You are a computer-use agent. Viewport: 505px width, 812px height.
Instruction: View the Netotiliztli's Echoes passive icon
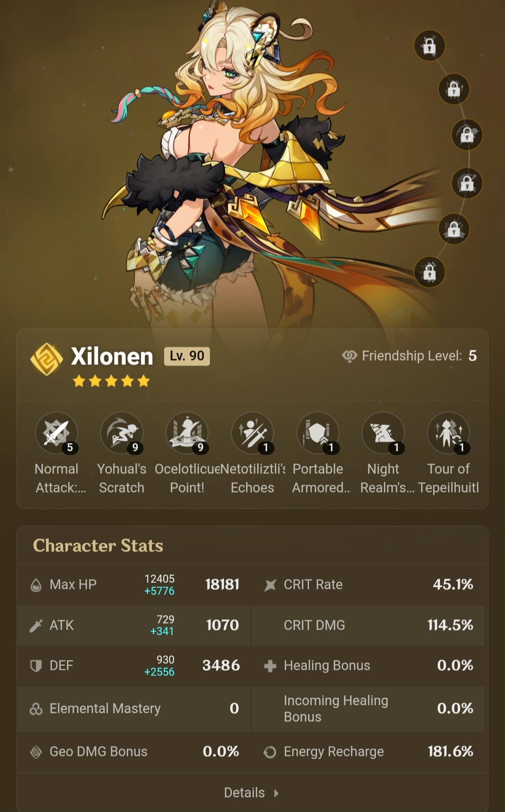tap(252, 433)
